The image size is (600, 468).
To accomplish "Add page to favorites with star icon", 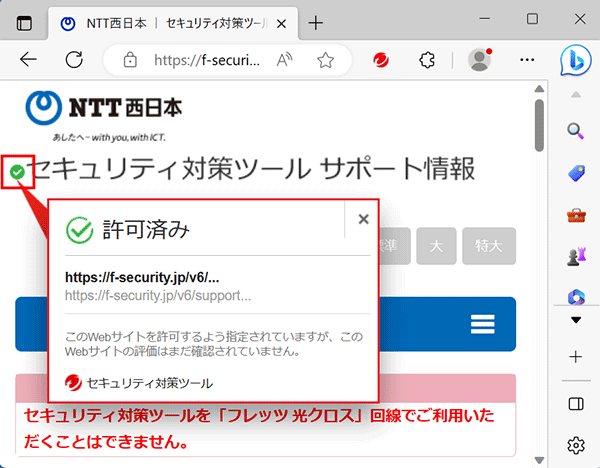I will (x=325, y=60).
